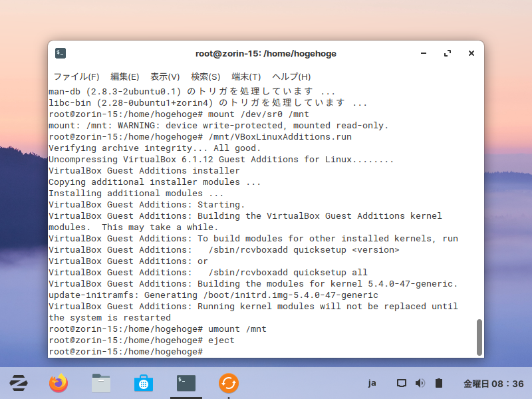Image resolution: width=532 pixels, height=399 pixels.
Task: Switch to Terminal via taskbar icon
Action: click(186, 383)
